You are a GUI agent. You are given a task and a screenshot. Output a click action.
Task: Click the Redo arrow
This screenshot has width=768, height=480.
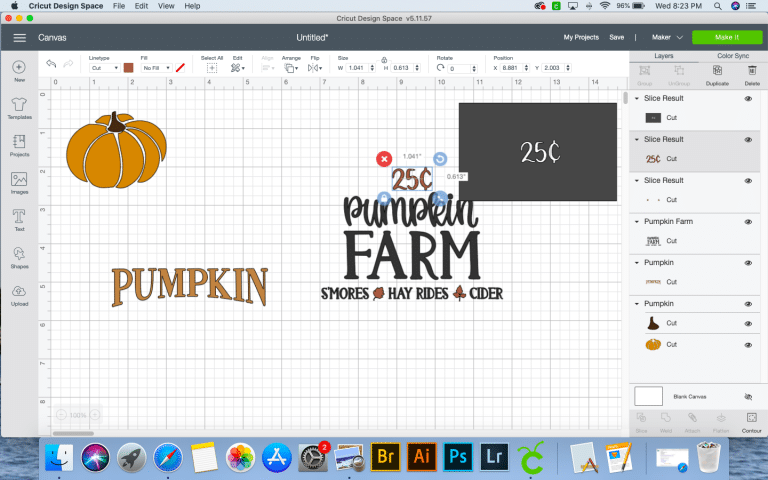tap(68, 64)
